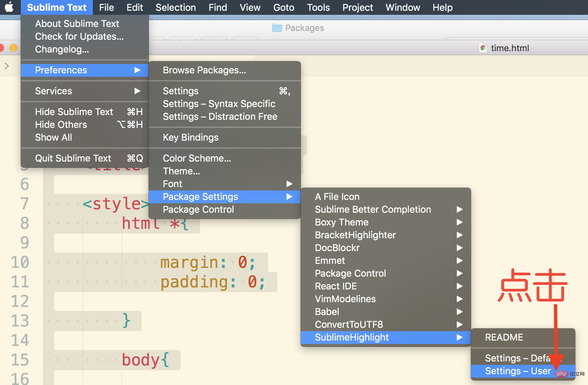Open Emmet package settings

[386, 260]
